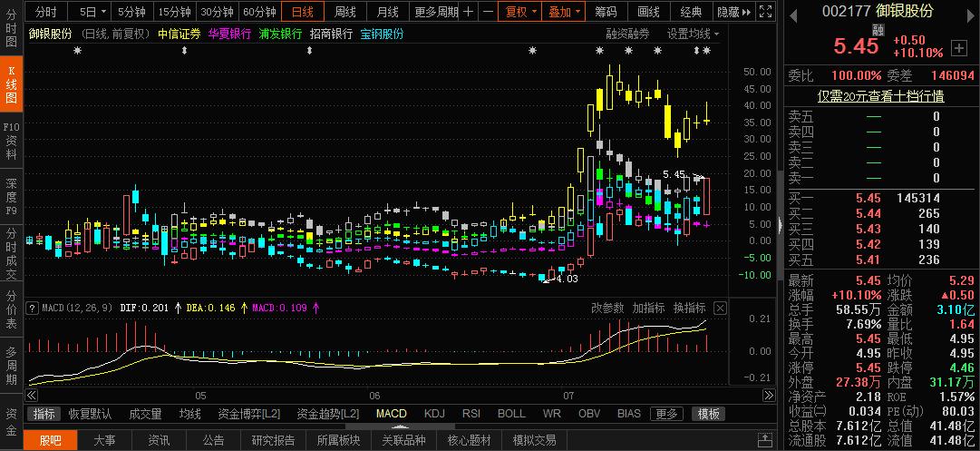This screenshot has height=451, width=980.
Task: Open MACD help question mark icon
Action: (x=33, y=308)
